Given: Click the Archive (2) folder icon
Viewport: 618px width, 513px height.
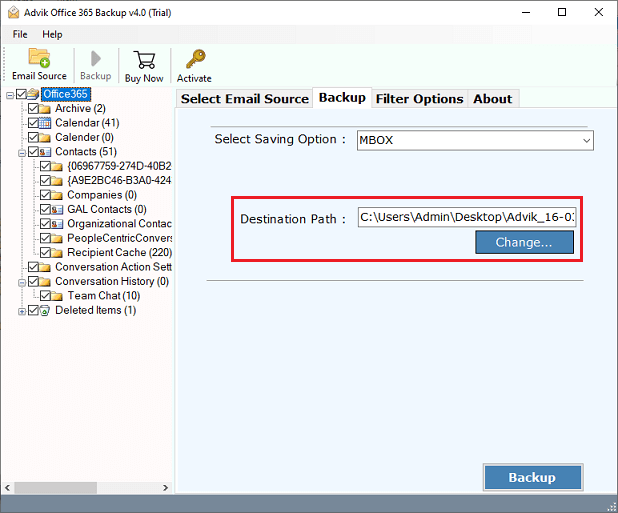Looking at the screenshot, I should point(45,109).
